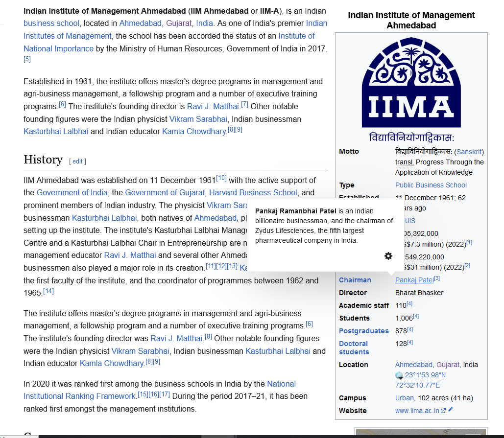Click the 'Motto' row label
This screenshot has height=438, width=504.
point(349,151)
